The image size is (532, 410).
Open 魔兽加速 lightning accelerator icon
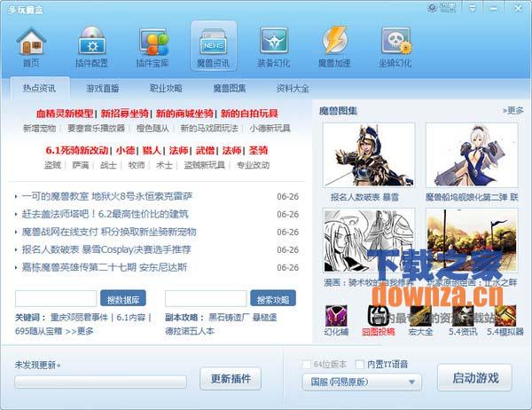tap(334, 46)
